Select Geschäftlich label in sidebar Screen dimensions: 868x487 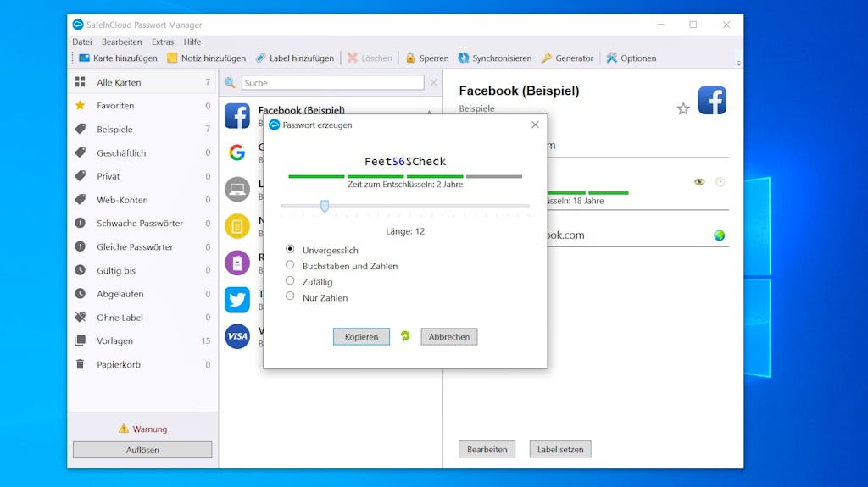[142, 152]
